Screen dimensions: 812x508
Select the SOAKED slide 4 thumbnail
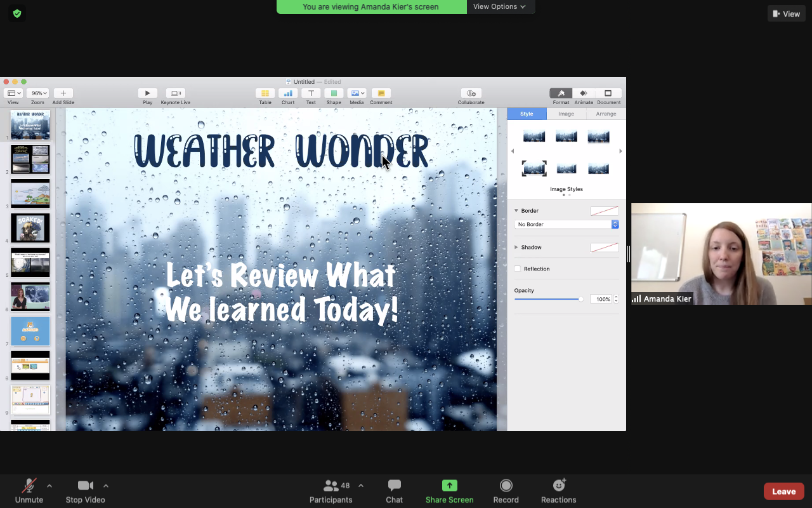pyautogui.click(x=30, y=227)
